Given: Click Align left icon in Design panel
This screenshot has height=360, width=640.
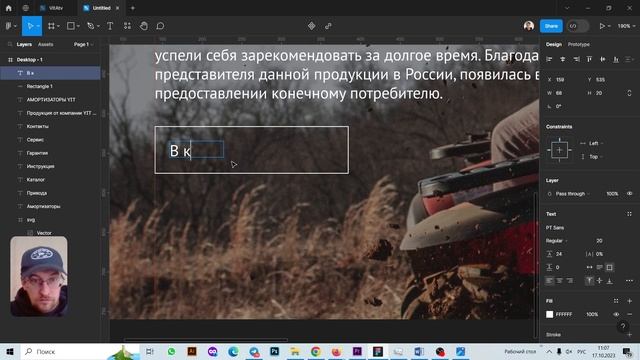Looking at the screenshot, I should coord(549,60).
